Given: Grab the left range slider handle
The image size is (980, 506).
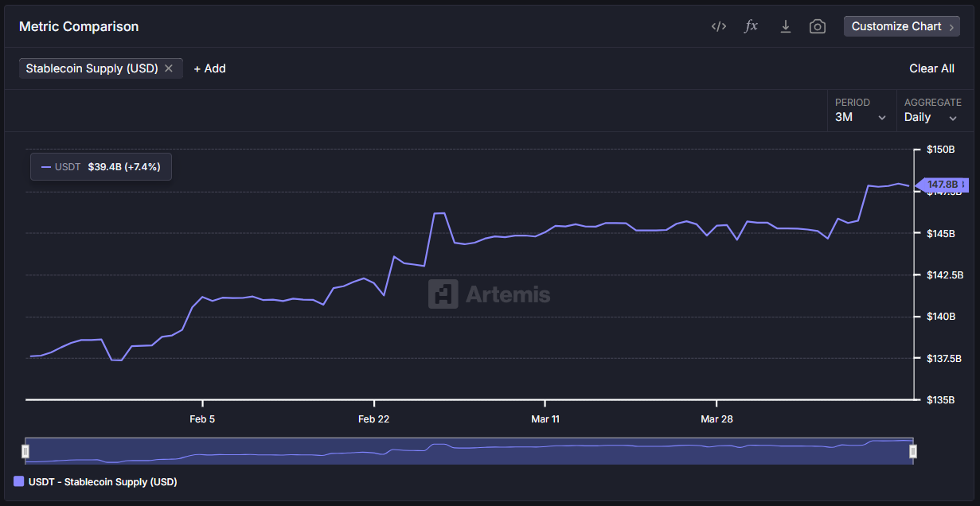Looking at the screenshot, I should tap(25, 452).
